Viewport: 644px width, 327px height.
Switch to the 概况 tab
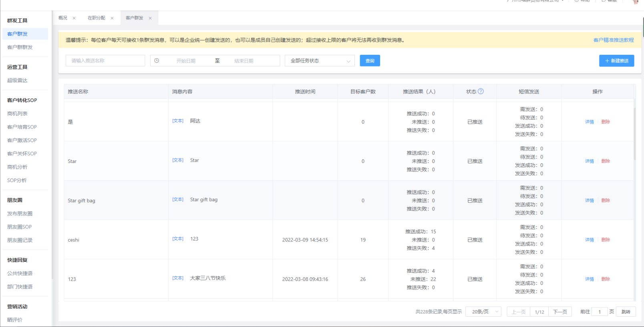63,18
